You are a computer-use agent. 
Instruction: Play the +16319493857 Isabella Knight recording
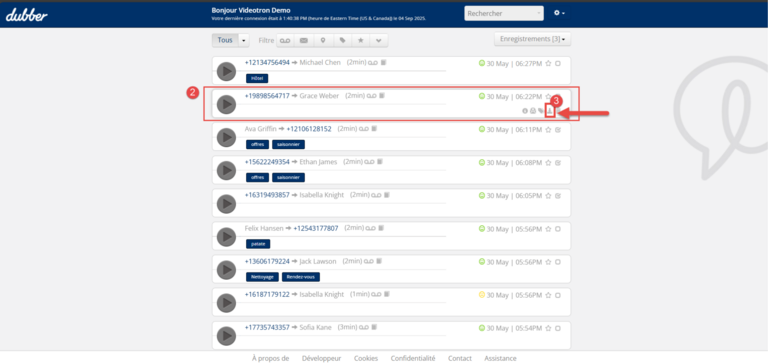click(226, 204)
